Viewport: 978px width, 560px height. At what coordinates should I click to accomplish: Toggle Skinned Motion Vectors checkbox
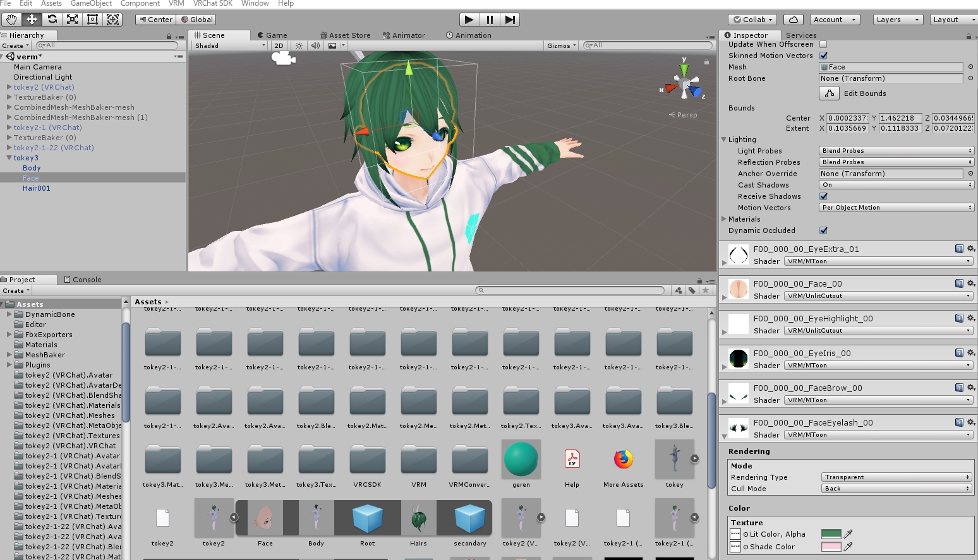(823, 56)
